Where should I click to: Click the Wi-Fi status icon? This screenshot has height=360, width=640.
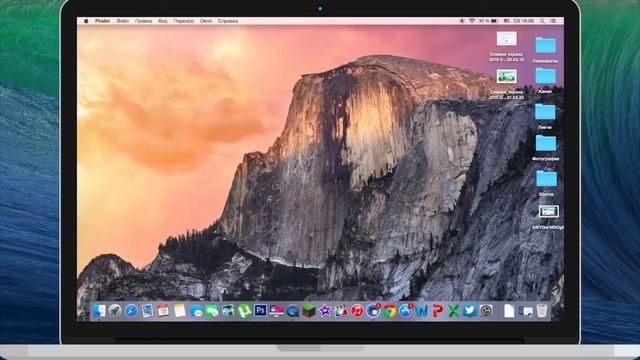coord(472,21)
